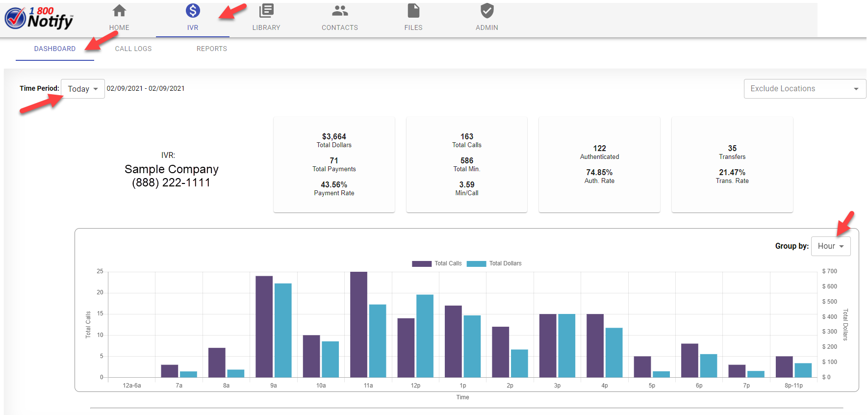Expand the Time Period Today dropdown
The width and height of the screenshot is (868, 415).
(x=83, y=89)
